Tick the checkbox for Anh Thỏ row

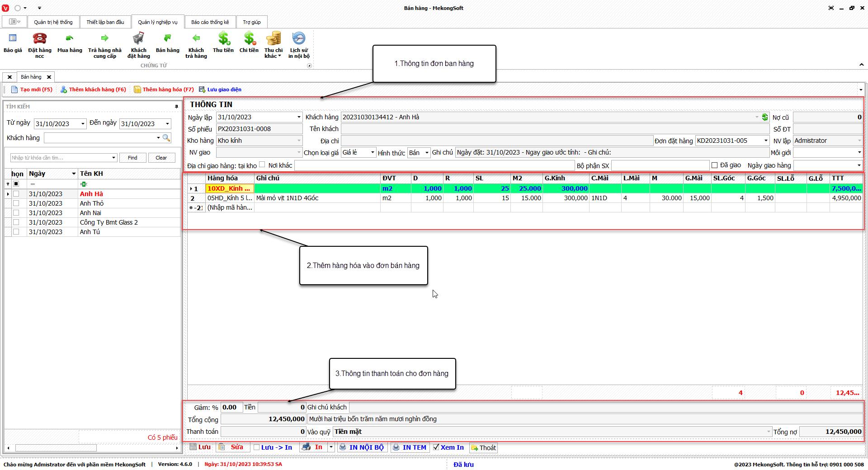(16, 203)
